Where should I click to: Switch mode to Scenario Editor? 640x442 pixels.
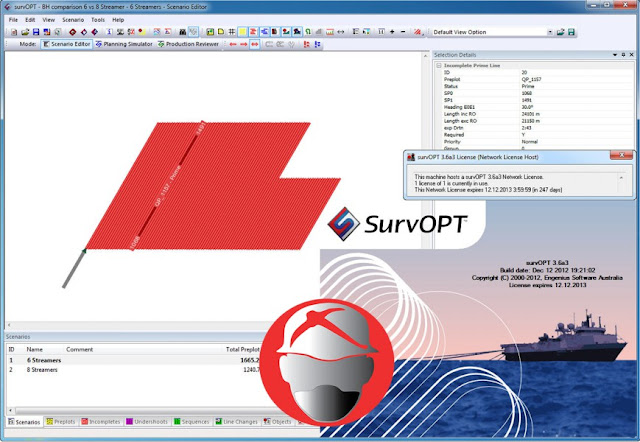67,44
